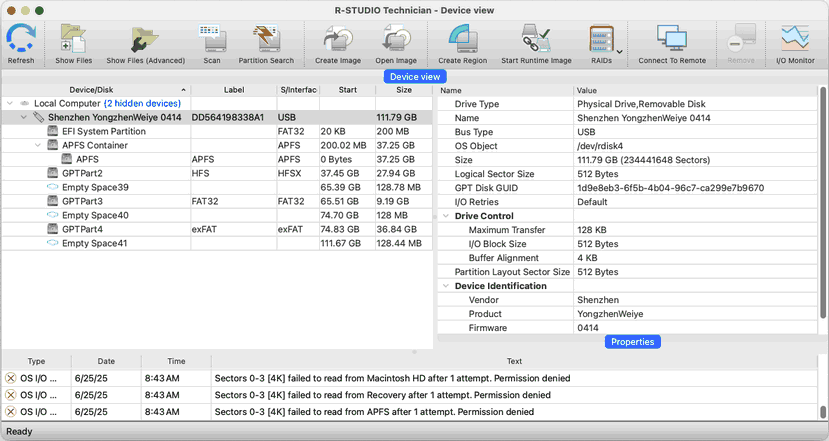Click the Maximum Transfer 128 KB value
Screen dimensions: 829x441
pos(592,229)
